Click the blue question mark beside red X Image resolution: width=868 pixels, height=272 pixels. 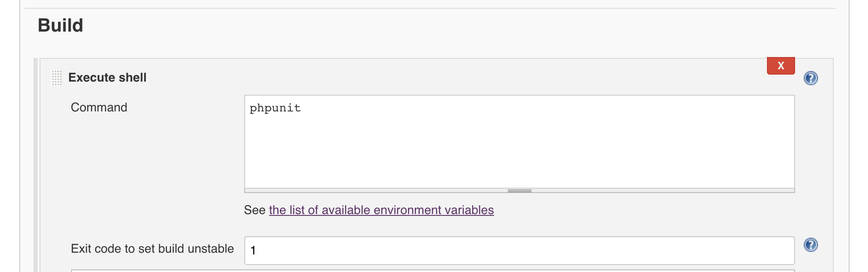tap(810, 78)
